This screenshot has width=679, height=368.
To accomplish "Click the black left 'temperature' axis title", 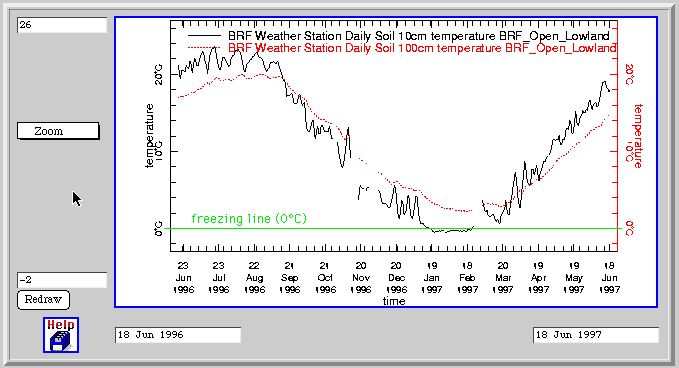I will pos(149,136).
